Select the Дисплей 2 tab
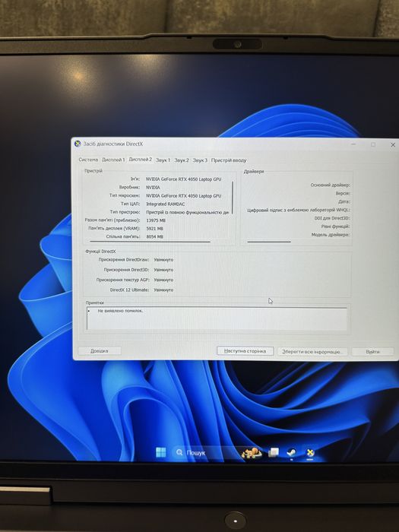The image size is (399, 532). click(140, 159)
